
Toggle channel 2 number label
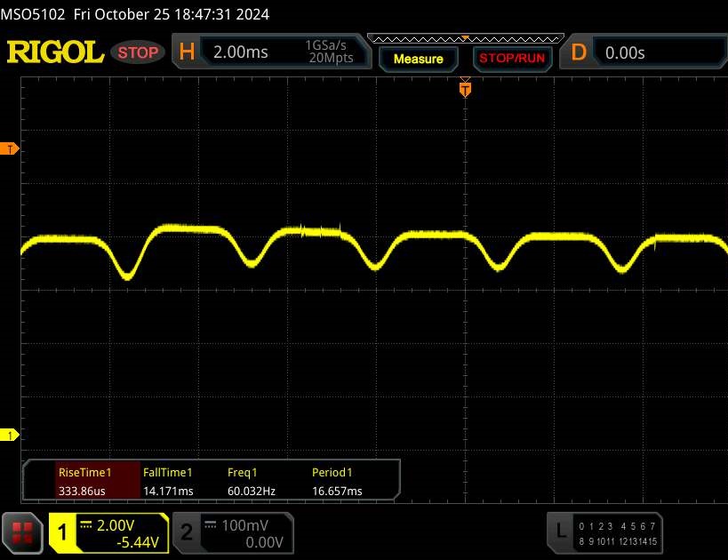pos(186,532)
